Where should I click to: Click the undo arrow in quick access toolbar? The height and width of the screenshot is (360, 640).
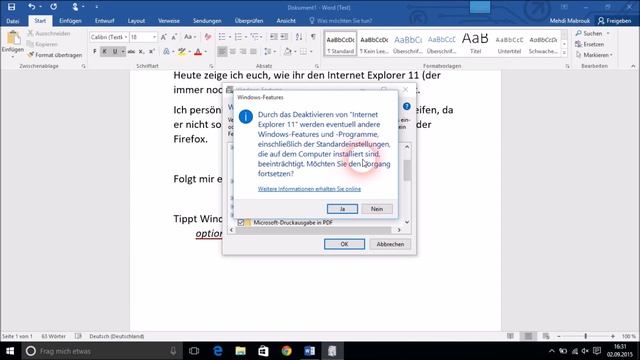(31, 7)
